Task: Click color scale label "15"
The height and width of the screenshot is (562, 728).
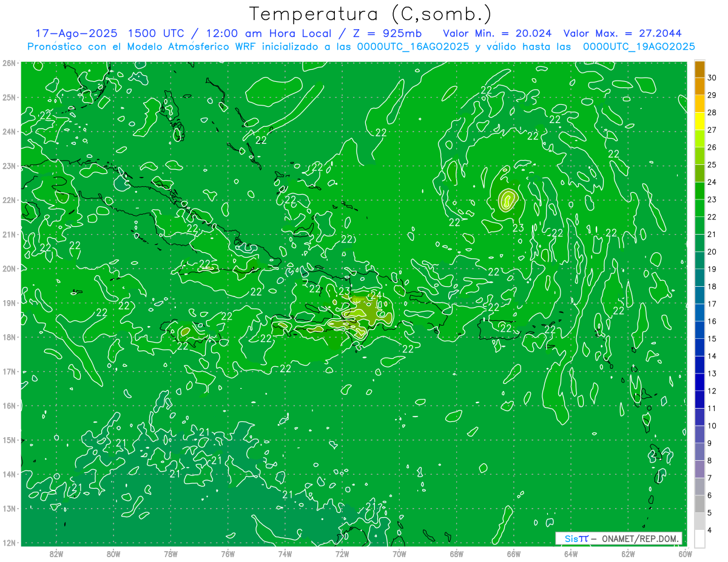Action: tap(712, 338)
